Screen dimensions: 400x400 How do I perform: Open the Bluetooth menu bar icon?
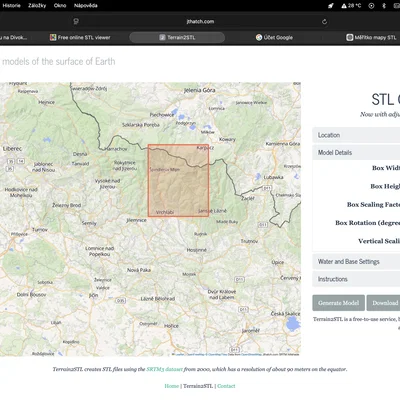(384, 6)
